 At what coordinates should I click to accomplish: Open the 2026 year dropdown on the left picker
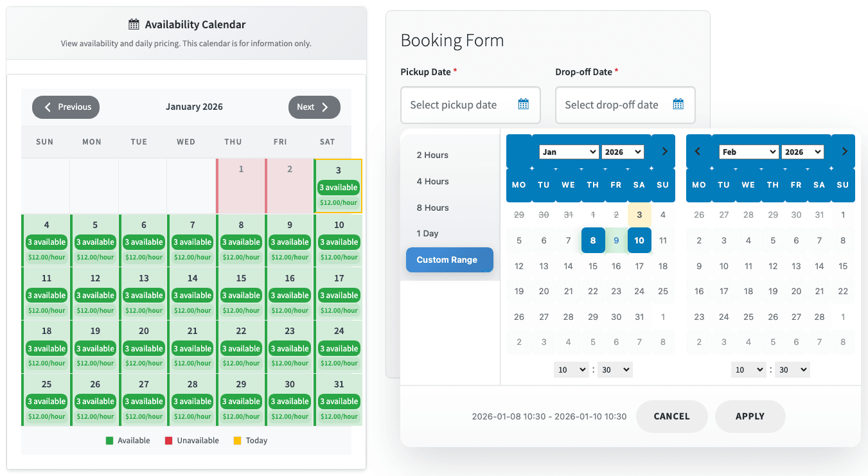click(x=623, y=151)
